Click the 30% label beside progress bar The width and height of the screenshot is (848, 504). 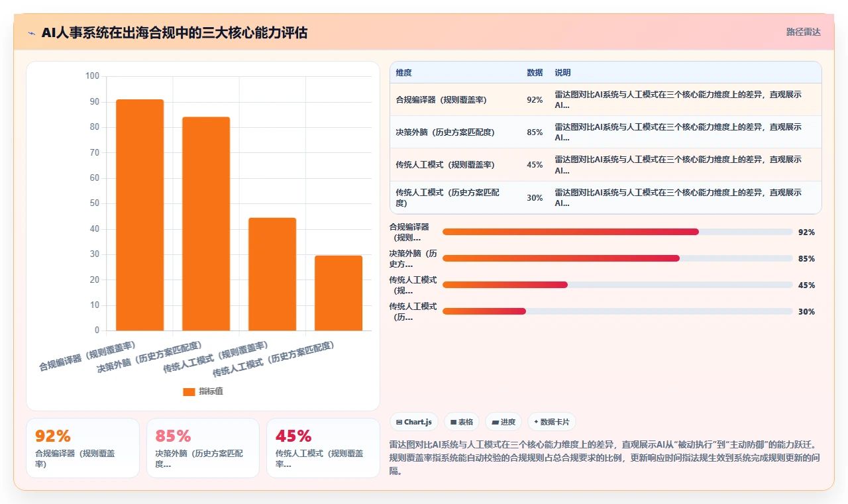coord(806,312)
